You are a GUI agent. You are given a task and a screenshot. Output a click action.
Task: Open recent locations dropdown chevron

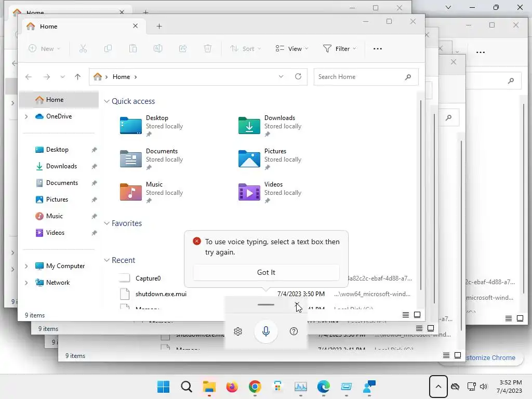pos(62,77)
